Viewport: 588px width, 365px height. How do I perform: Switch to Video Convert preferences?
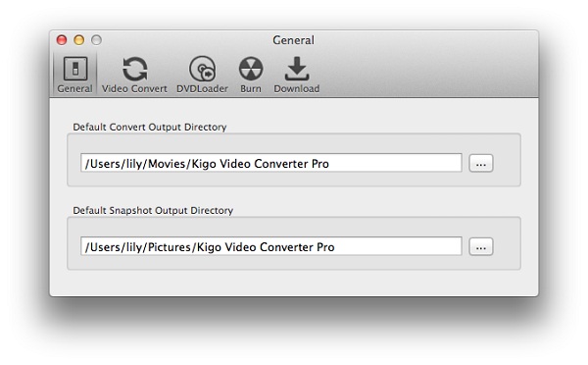pos(134,75)
